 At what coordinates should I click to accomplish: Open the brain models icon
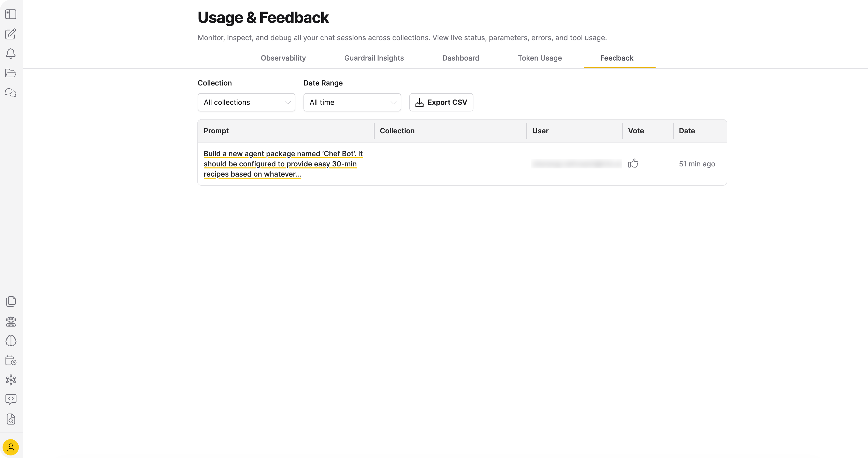(x=11, y=341)
